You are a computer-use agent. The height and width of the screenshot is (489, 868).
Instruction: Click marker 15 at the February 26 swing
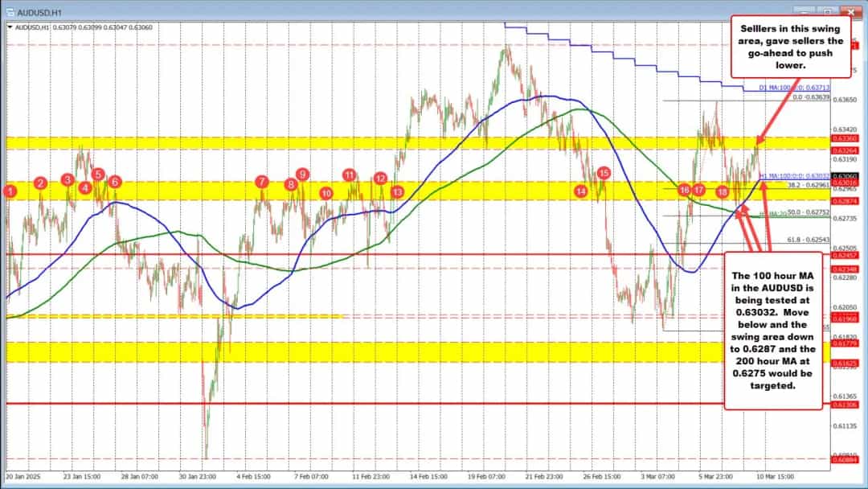click(x=604, y=171)
